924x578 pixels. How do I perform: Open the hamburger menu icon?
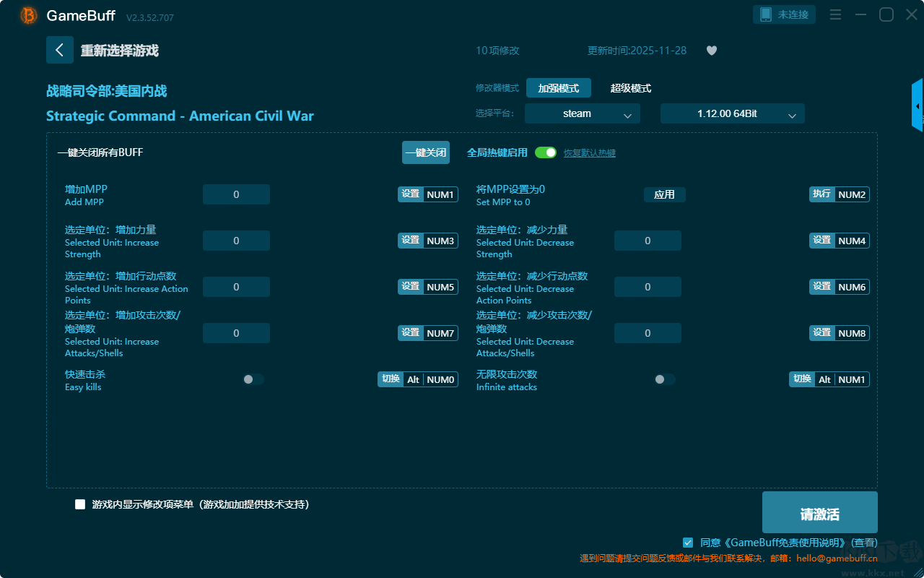coord(835,14)
